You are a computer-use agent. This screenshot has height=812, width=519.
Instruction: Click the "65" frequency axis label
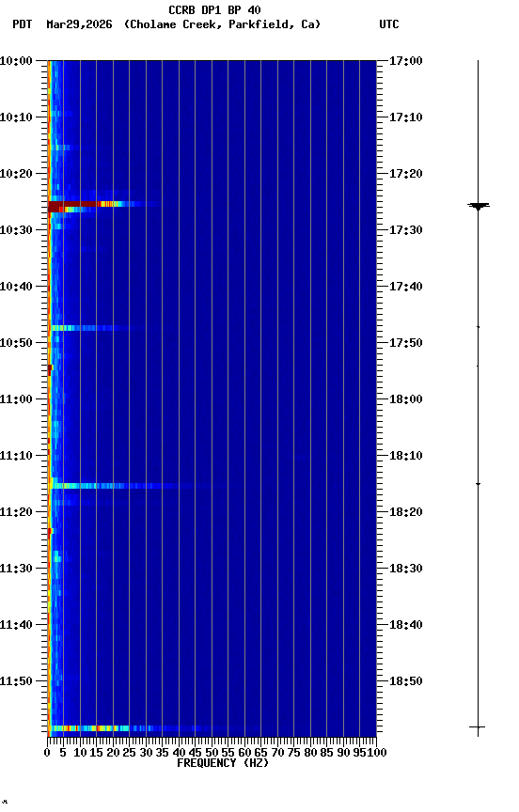260,754
